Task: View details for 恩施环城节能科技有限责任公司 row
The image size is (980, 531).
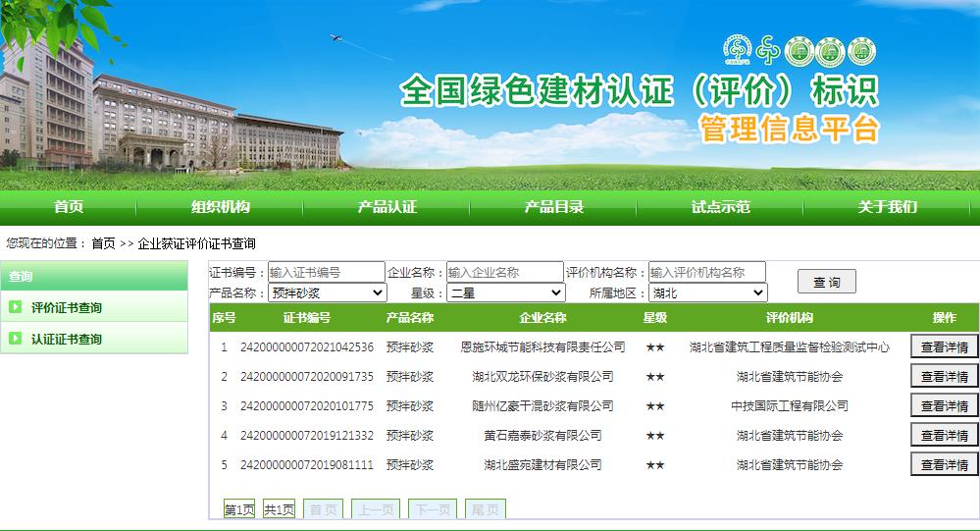Action: click(x=944, y=346)
